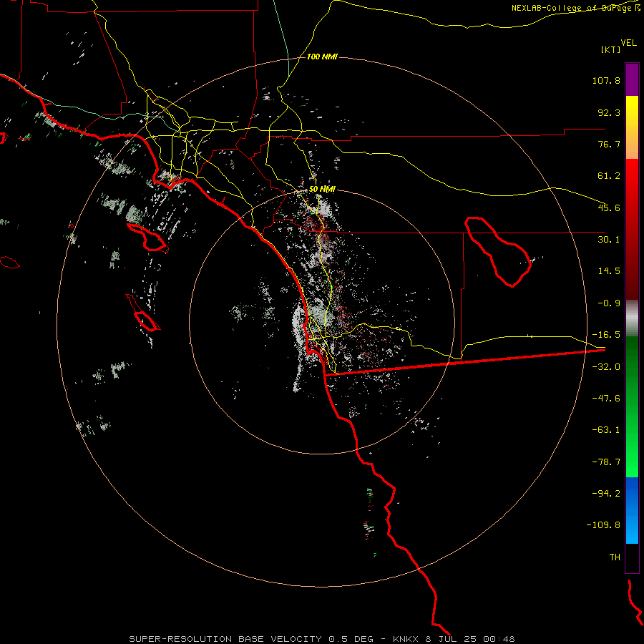The height and width of the screenshot is (644, 644).
Task: Select the 76.7 scale label
Action: (x=609, y=144)
